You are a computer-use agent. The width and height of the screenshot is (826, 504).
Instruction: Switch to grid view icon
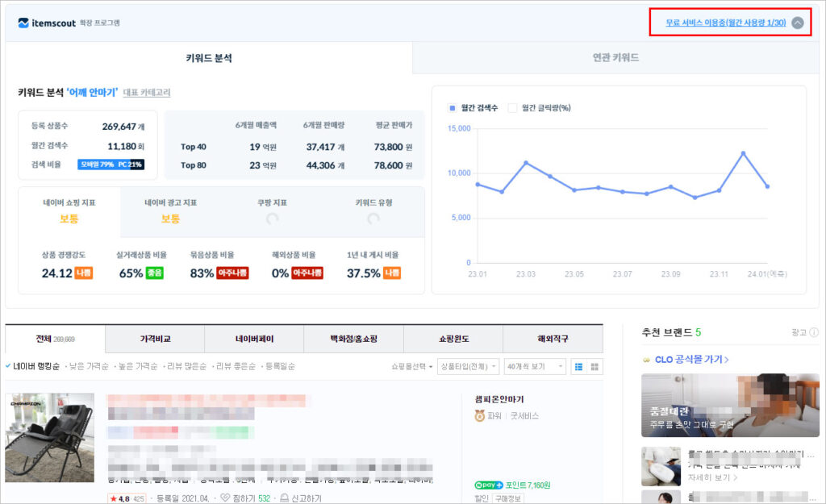click(595, 366)
